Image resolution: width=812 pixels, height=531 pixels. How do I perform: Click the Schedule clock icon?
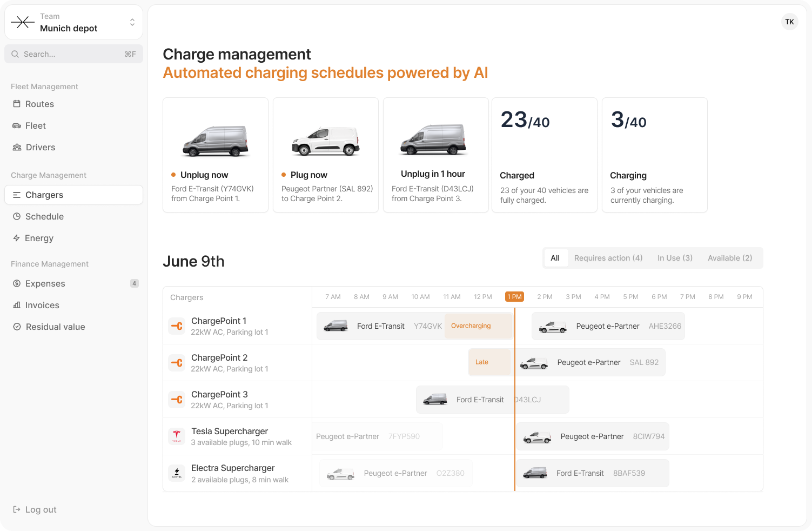[x=17, y=216]
